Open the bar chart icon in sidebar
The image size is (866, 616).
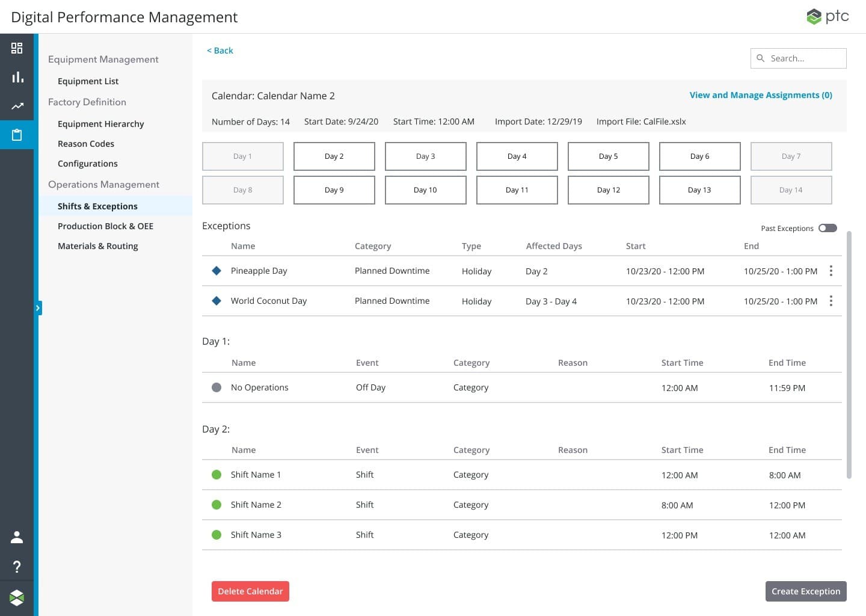pos(17,77)
